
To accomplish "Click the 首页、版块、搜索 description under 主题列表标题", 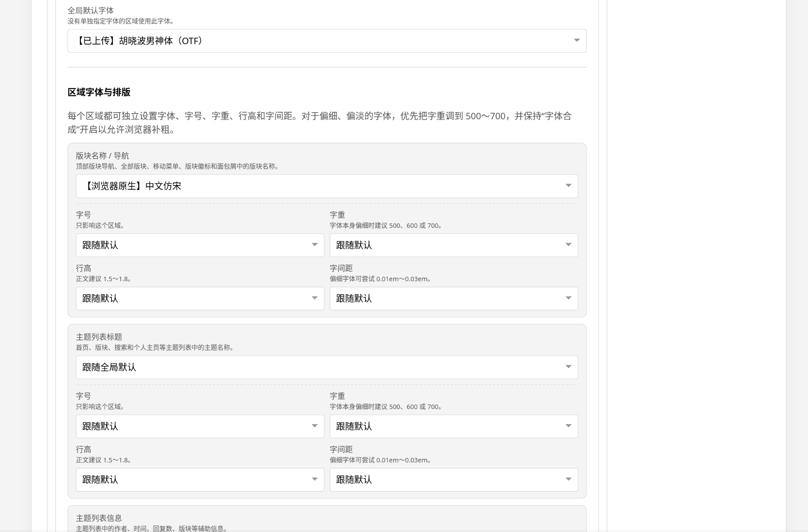I will click(x=156, y=347).
